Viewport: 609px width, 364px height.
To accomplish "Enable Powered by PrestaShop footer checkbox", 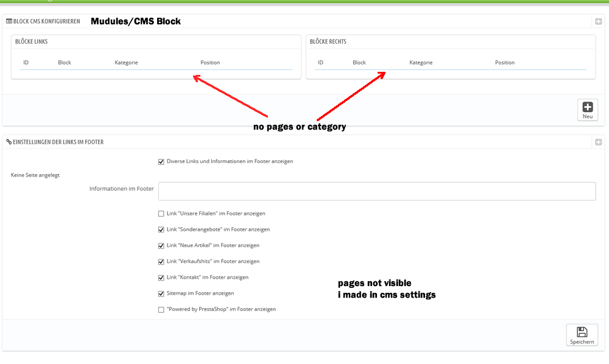I will 161,310.
